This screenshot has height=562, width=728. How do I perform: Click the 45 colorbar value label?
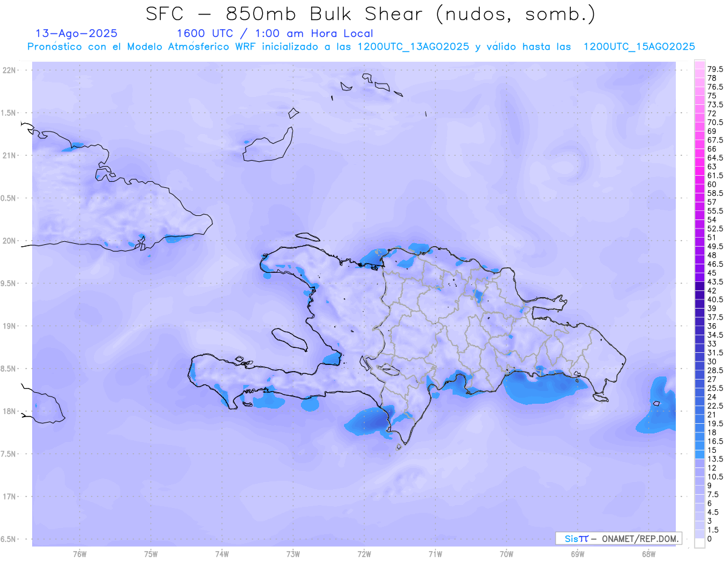[x=712, y=273]
